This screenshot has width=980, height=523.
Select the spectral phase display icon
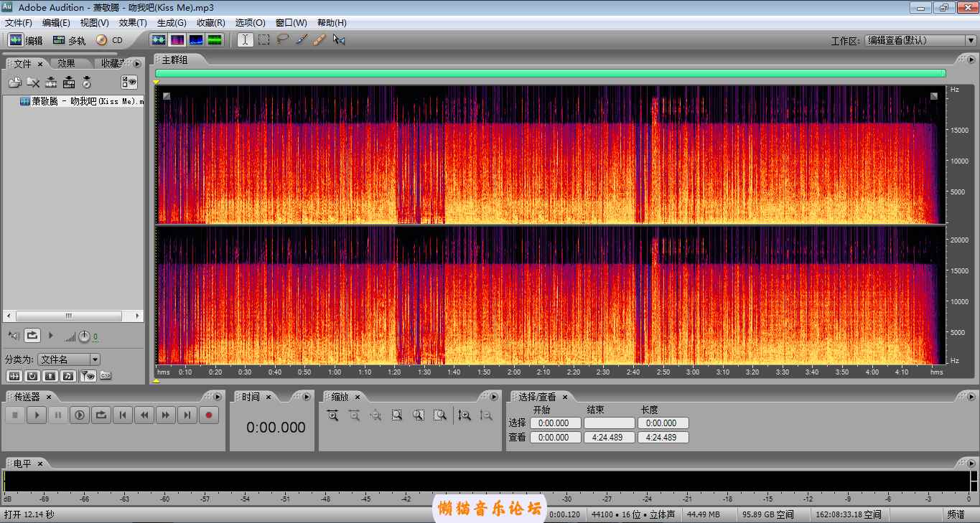coord(215,40)
